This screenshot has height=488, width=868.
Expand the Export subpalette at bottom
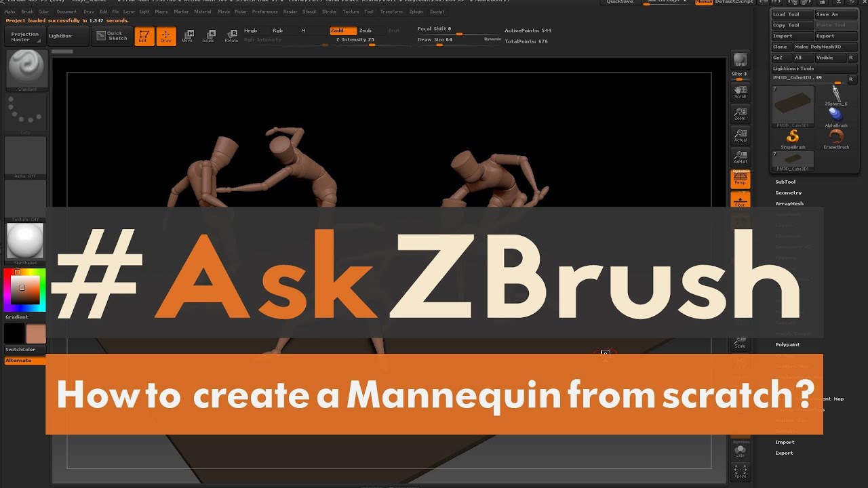click(784, 453)
